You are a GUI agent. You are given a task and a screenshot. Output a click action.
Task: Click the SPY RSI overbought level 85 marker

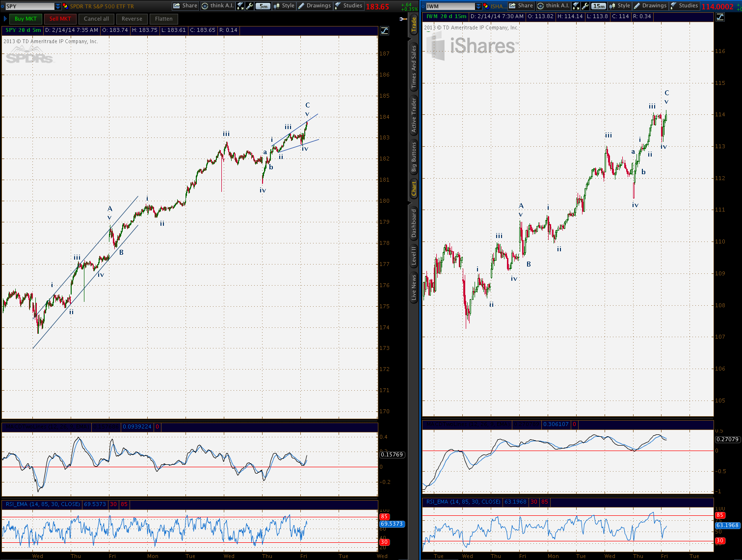[384, 517]
